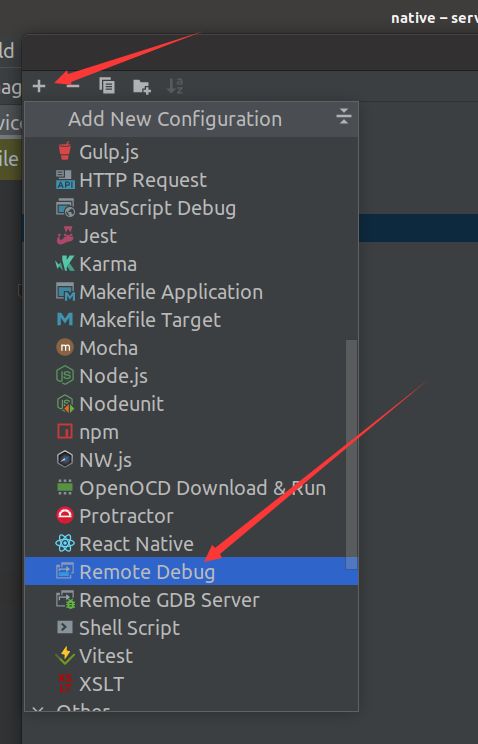This screenshot has width=478, height=744.
Task: Choose React Native configuration
Action: 191,544
